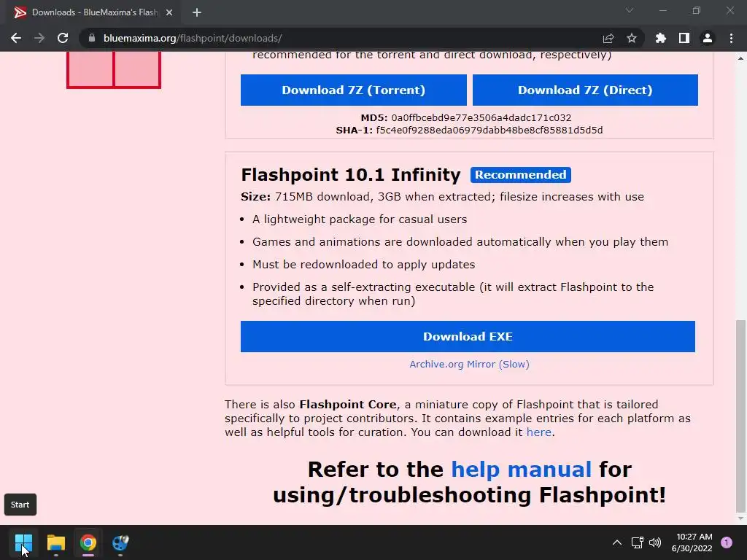
Task: Open the help manual link
Action: [521, 470]
